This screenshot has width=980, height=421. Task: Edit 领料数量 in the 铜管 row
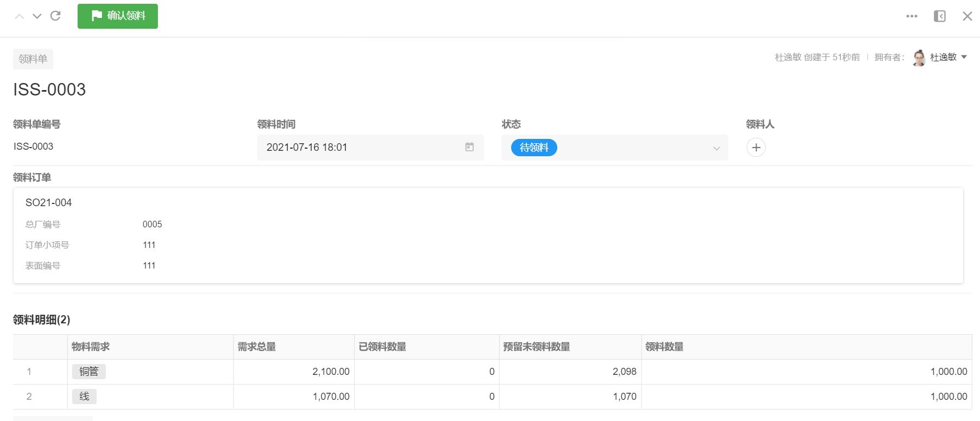(x=806, y=372)
